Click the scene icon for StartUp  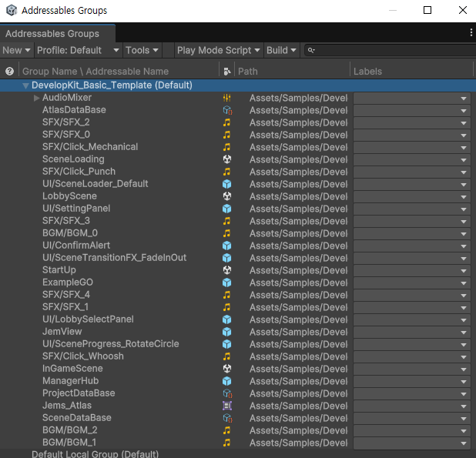[x=227, y=270]
